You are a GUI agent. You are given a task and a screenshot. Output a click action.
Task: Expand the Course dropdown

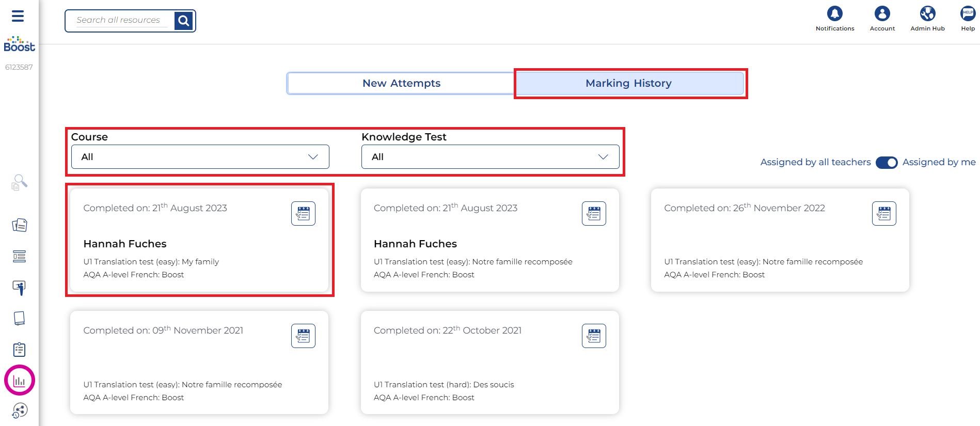[x=200, y=157]
